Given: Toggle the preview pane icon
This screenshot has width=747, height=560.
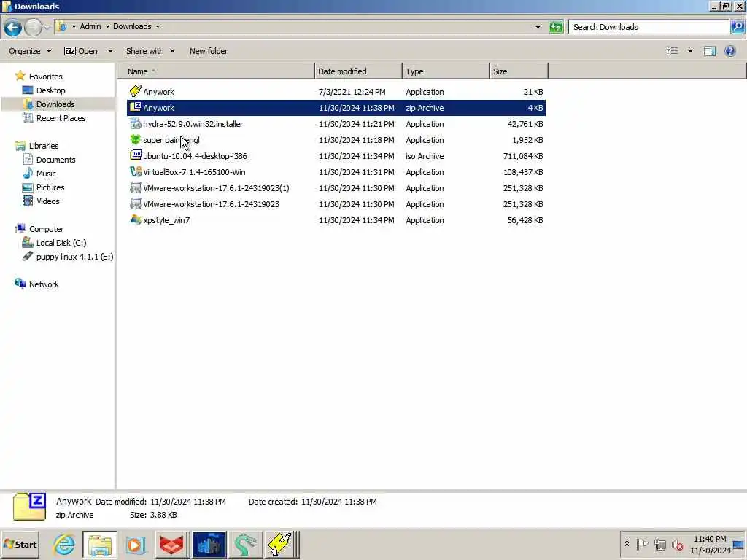Looking at the screenshot, I should (709, 51).
